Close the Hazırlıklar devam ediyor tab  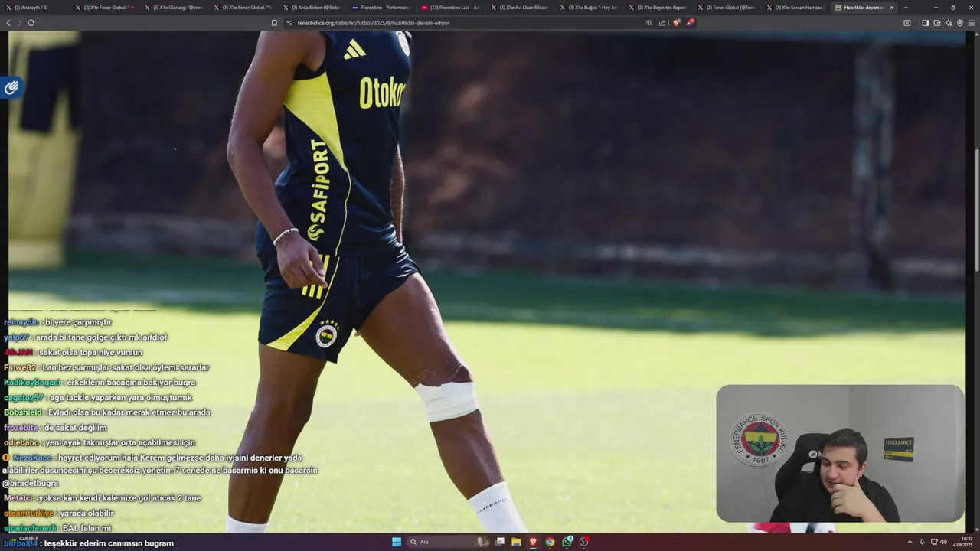point(891,8)
